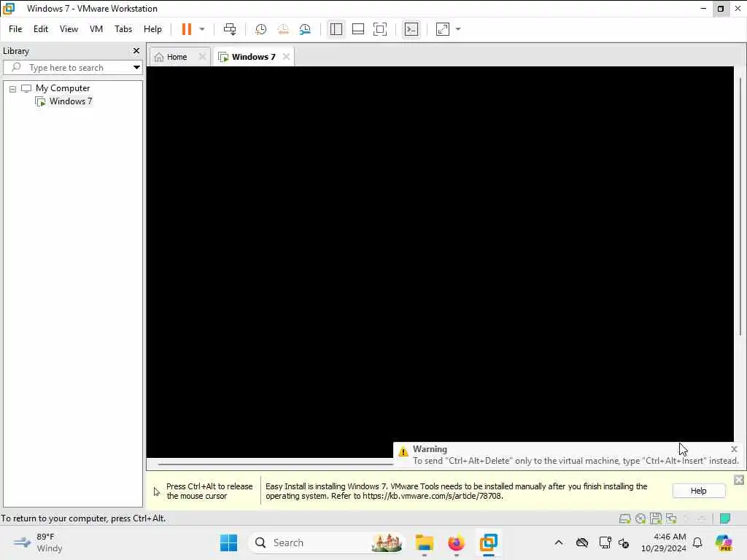Click the library search input field
This screenshot has width=747, height=560.
[66, 68]
